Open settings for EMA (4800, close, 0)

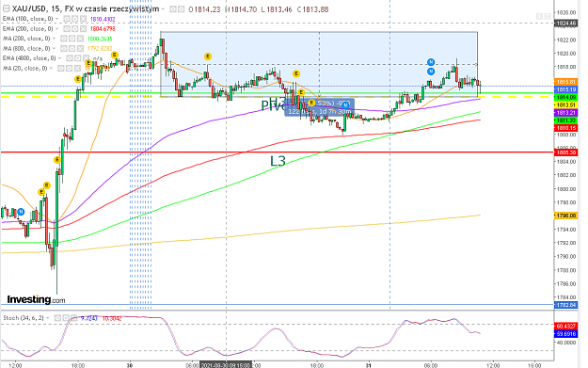pos(78,58)
